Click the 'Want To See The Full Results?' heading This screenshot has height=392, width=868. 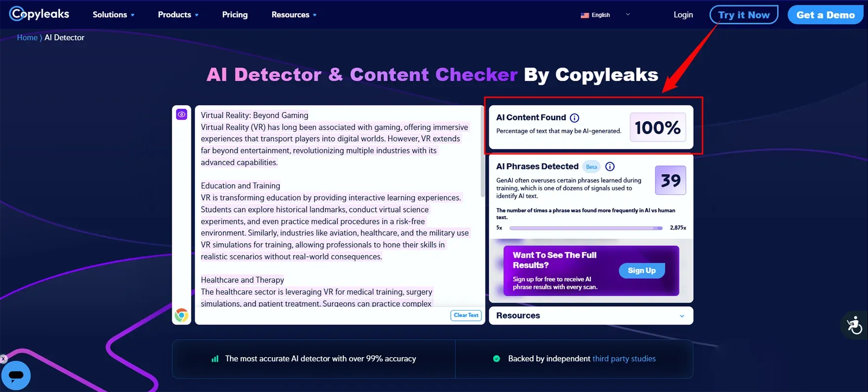[x=555, y=260]
